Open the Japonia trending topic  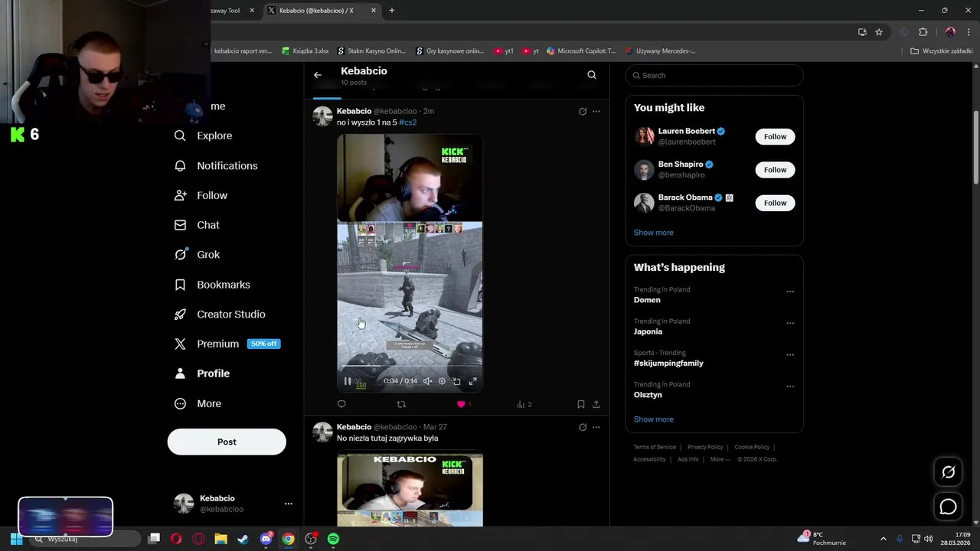(x=648, y=331)
